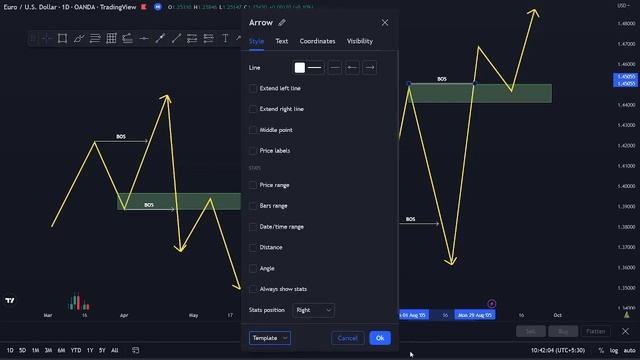Open the Stats position dropdown set to Right
Image resolution: width=640 pixels, height=360 pixels.
point(313,310)
